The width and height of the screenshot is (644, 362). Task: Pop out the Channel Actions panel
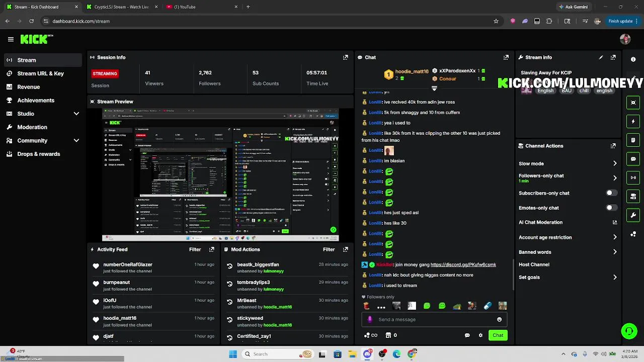613,146
